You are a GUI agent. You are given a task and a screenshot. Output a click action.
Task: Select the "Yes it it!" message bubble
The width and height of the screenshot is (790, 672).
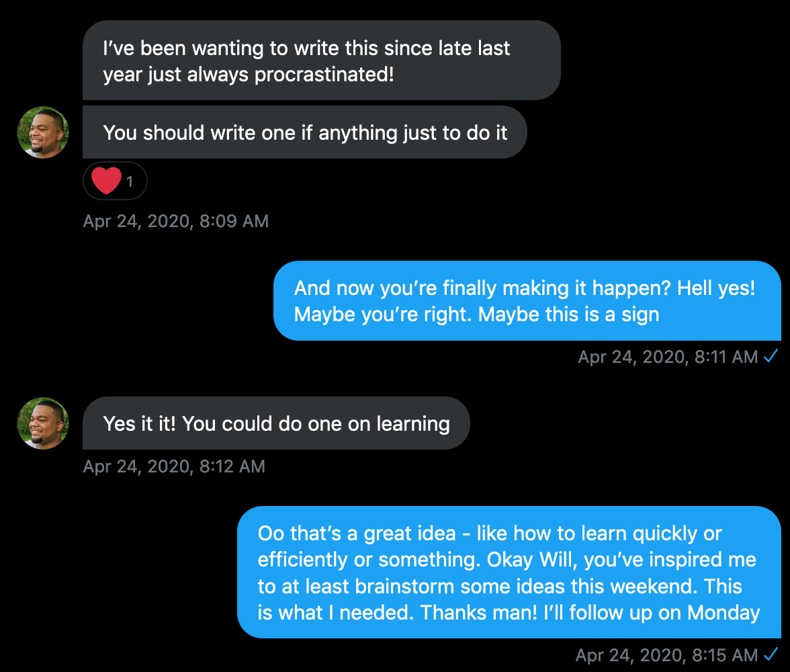tap(275, 423)
